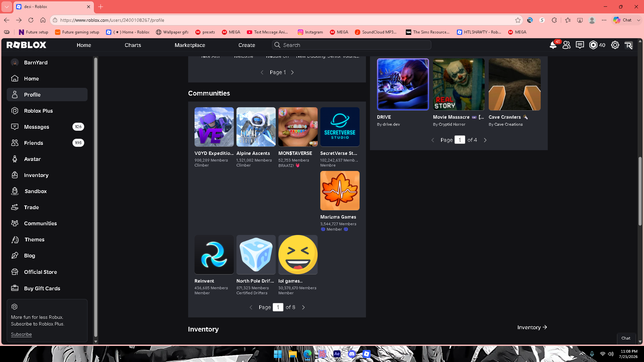This screenshot has height=362, width=644.
Task: Open Instagram bookmark
Action: (x=310, y=32)
